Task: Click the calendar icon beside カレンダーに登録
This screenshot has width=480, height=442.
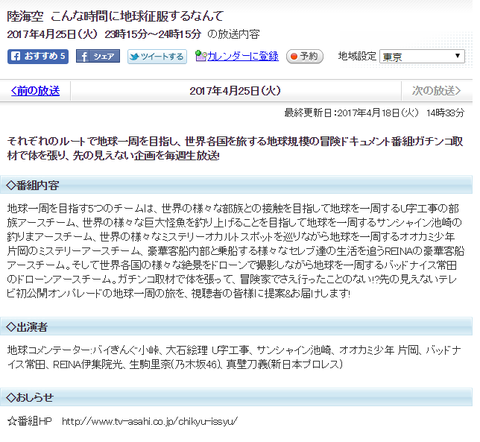Action: (x=201, y=56)
